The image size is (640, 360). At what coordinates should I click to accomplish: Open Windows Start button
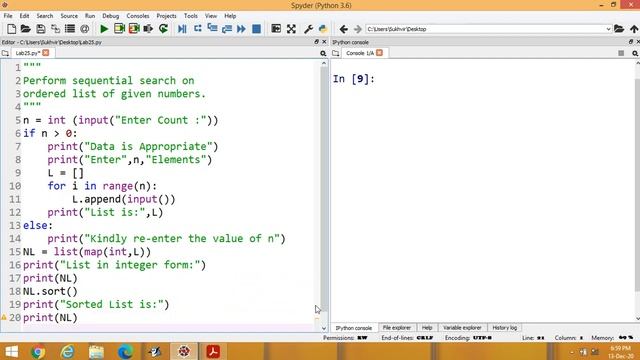coord(11,351)
